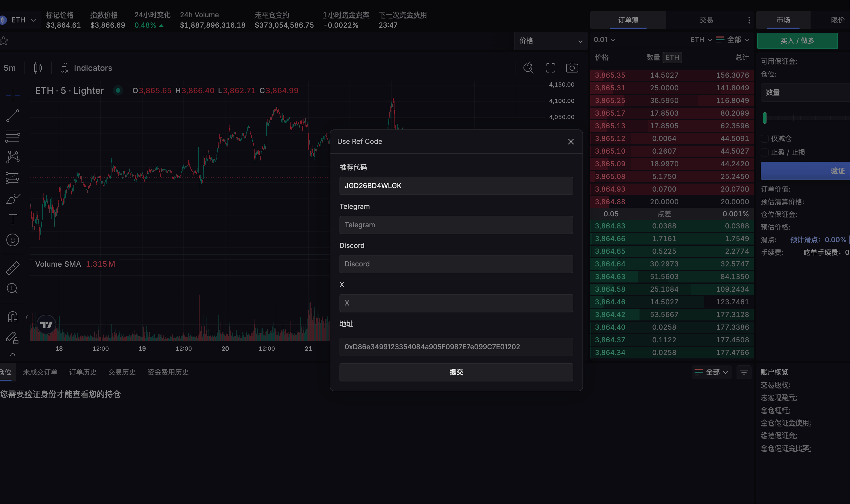The image size is (850, 504).
Task: Click the 验证身份 link
Action: 40,394
